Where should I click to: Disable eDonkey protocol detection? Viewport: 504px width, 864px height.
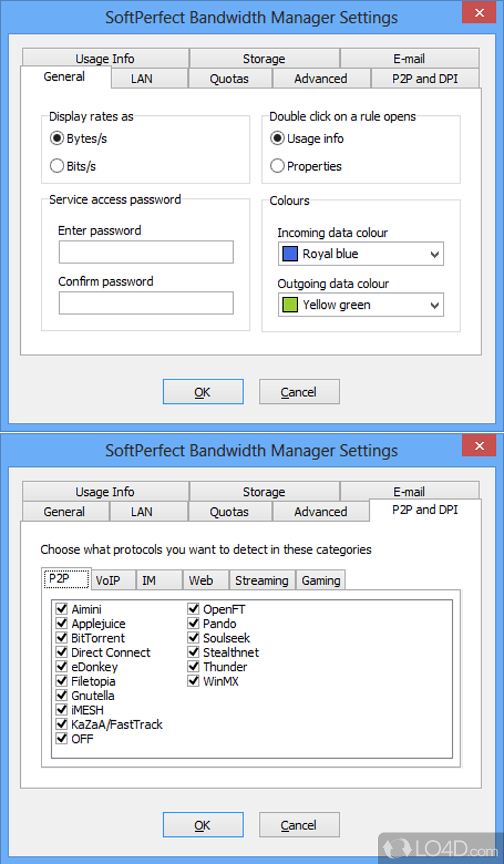(62, 667)
